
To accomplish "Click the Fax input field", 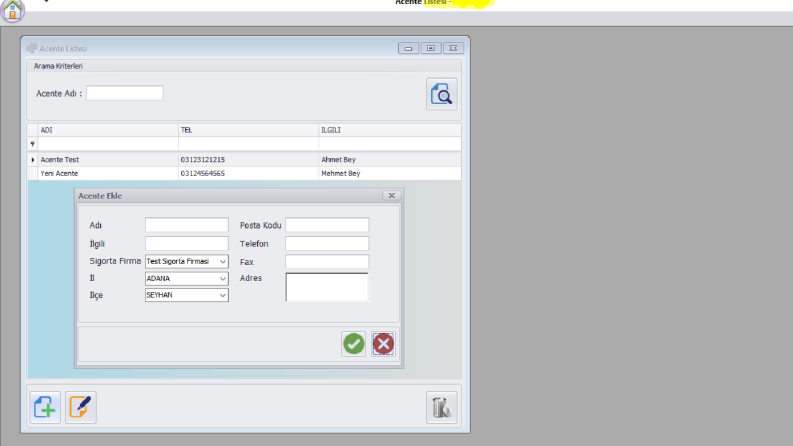I will tap(327, 261).
